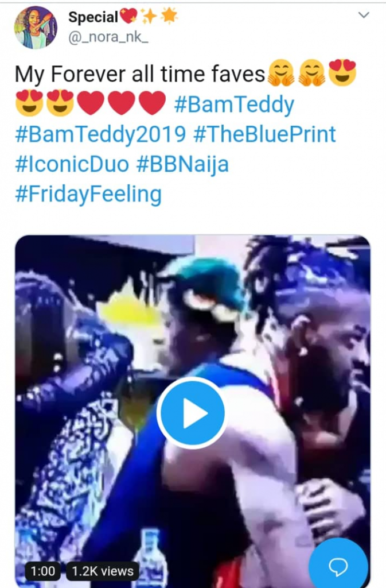Play the tweet video
This screenshot has width=386, height=588.
(x=192, y=413)
